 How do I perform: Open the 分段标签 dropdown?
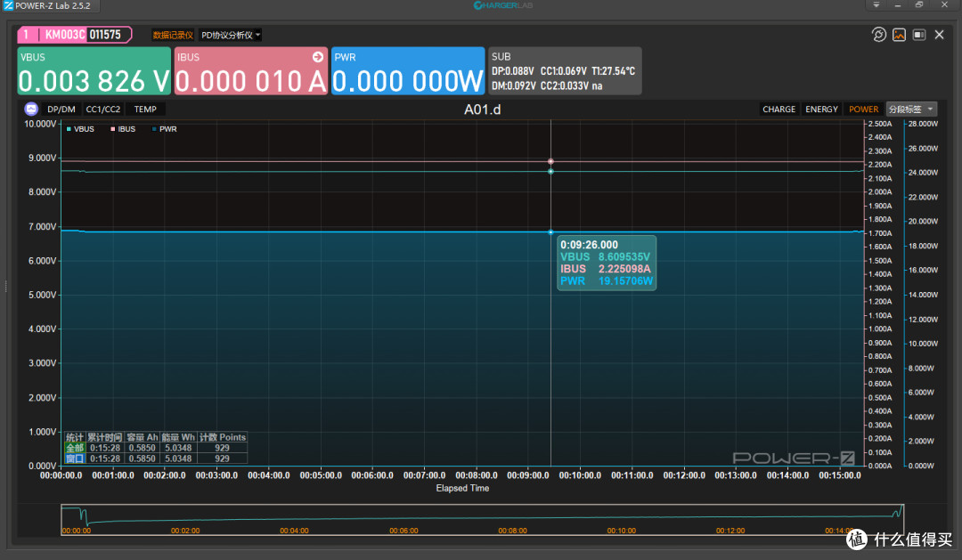[911, 110]
